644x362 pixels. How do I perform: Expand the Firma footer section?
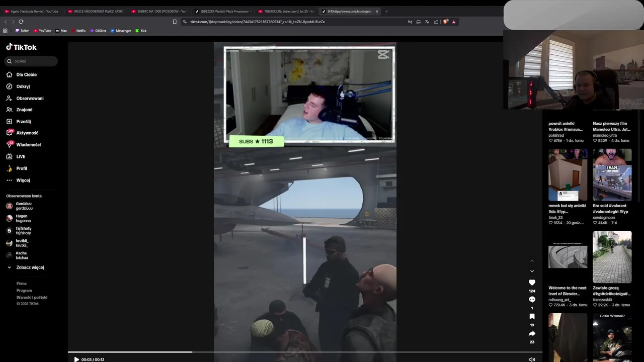point(21,284)
